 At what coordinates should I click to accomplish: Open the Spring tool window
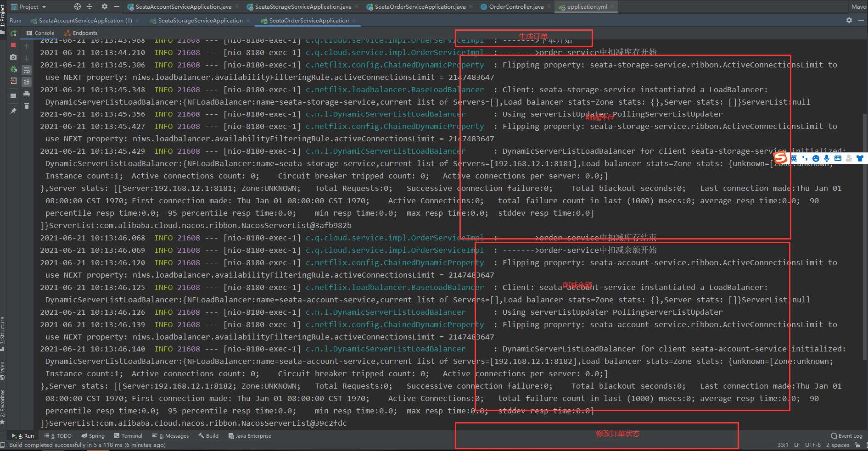click(93, 436)
